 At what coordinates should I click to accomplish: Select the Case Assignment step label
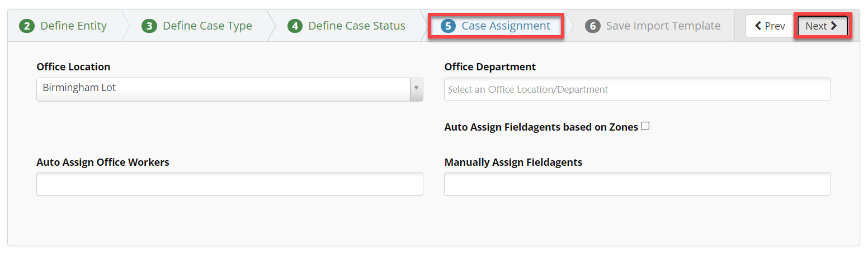[506, 26]
